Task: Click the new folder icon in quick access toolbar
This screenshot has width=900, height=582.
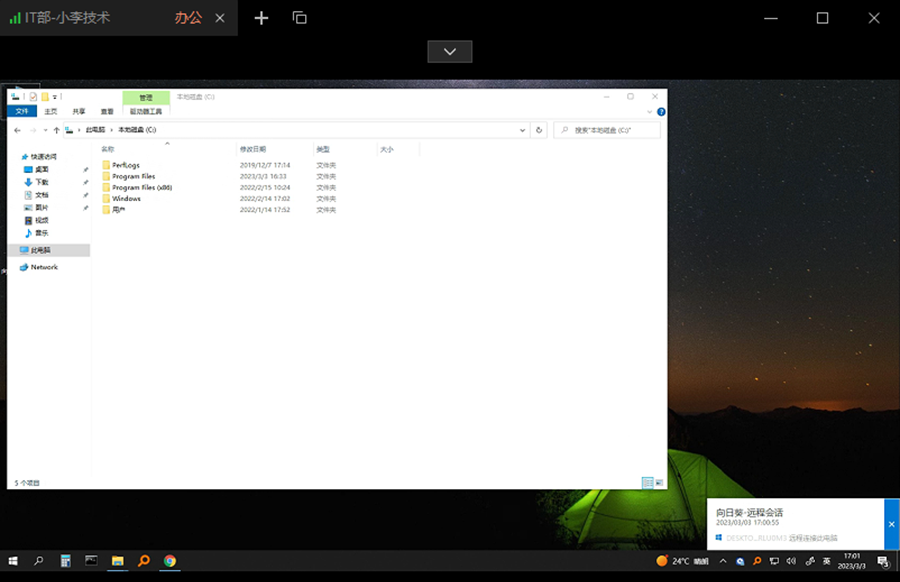Action: pyautogui.click(x=45, y=96)
